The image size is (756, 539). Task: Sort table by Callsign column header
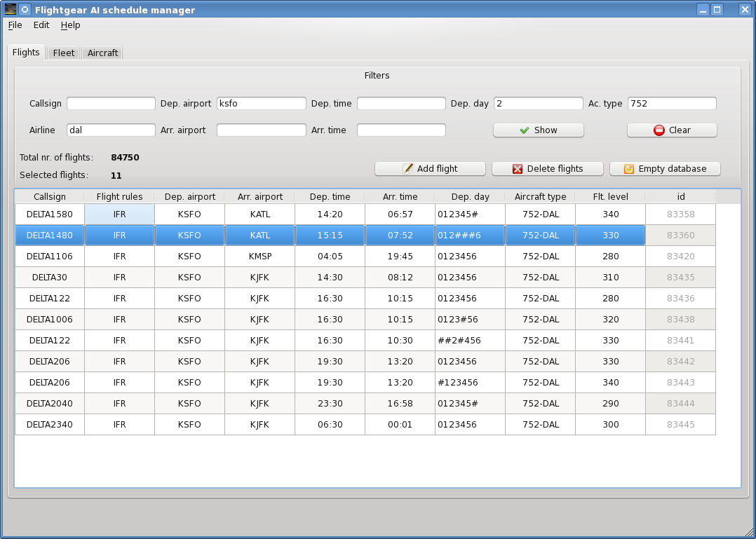49,197
